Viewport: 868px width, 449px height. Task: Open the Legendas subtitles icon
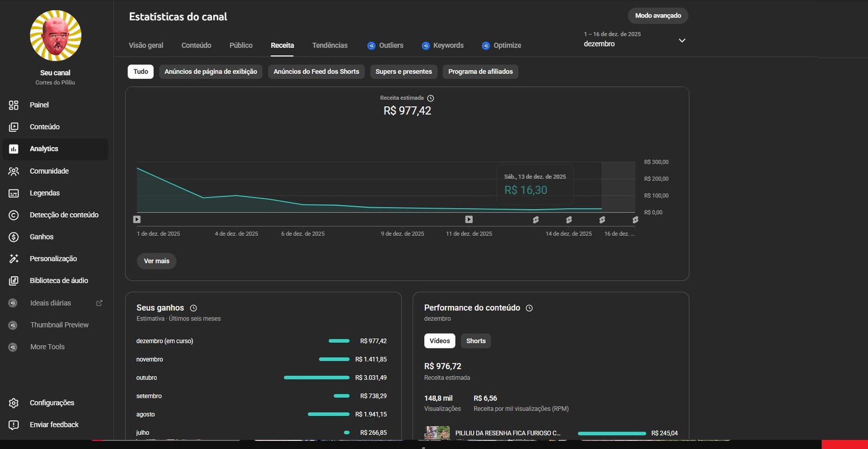(14, 193)
